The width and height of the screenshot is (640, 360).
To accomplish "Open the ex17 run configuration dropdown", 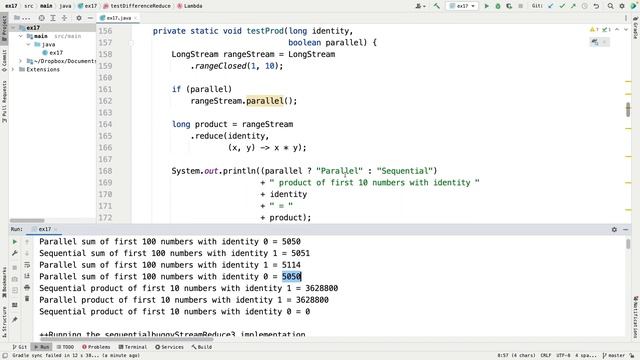I will 462,6.
